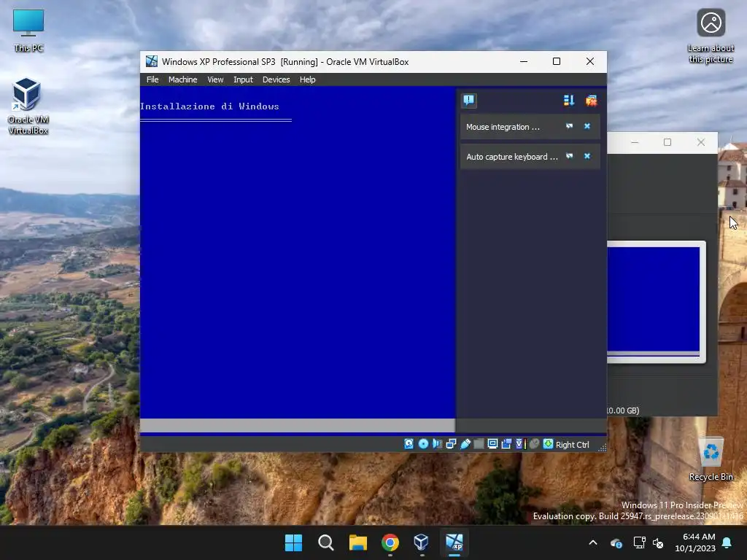This screenshot has height=560, width=747.
Task: Disable future Mouse integration notifications
Action: pos(569,126)
